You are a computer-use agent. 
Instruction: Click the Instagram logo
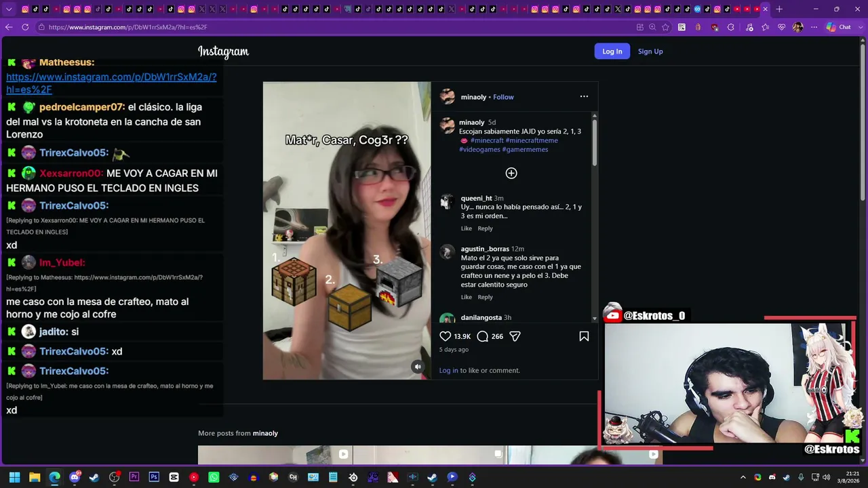tap(223, 52)
